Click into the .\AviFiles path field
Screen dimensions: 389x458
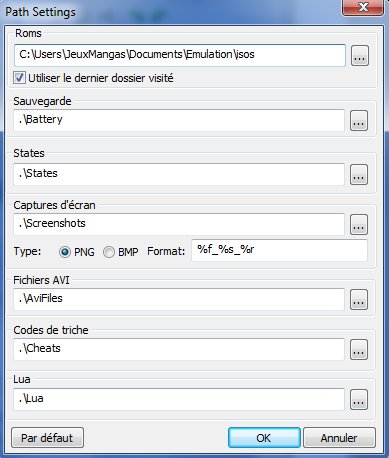(179, 299)
